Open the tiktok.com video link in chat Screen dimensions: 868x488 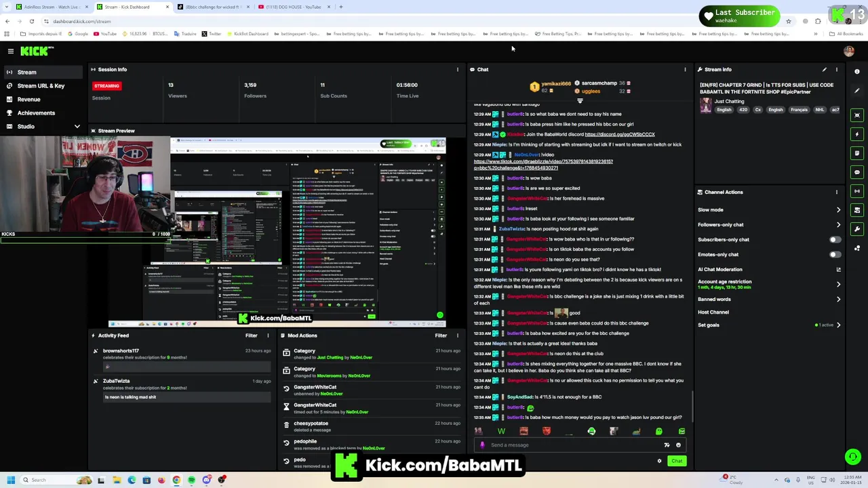(543, 165)
